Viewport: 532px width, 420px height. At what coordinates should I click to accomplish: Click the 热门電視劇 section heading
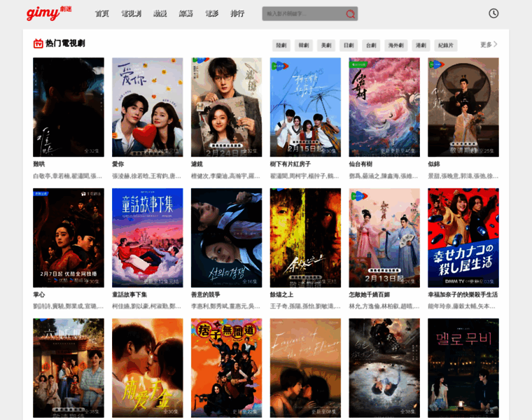coord(65,43)
